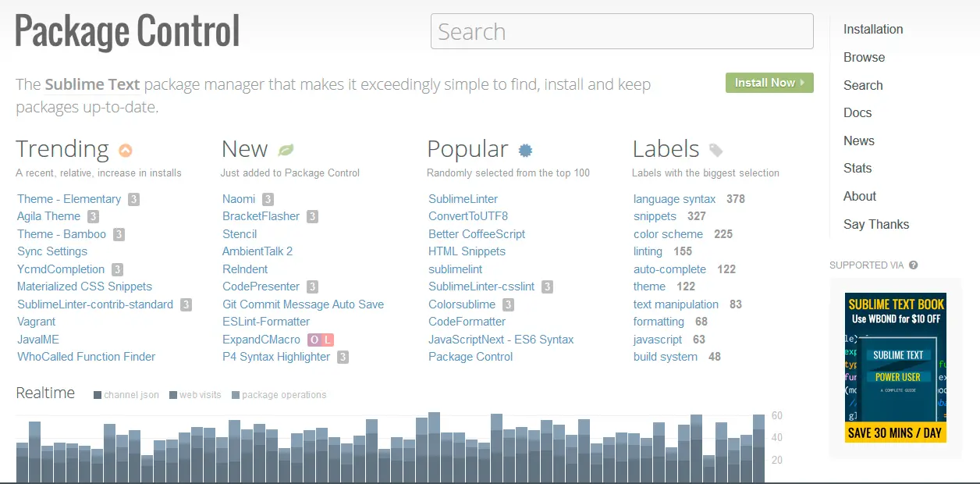Select the language syntax label
This screenshot has height=484, width=980.
pos(674,199)
